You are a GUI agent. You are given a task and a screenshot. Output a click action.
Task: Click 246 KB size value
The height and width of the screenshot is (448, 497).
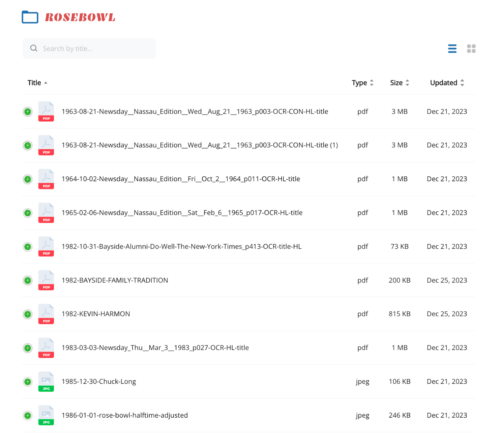399,415
